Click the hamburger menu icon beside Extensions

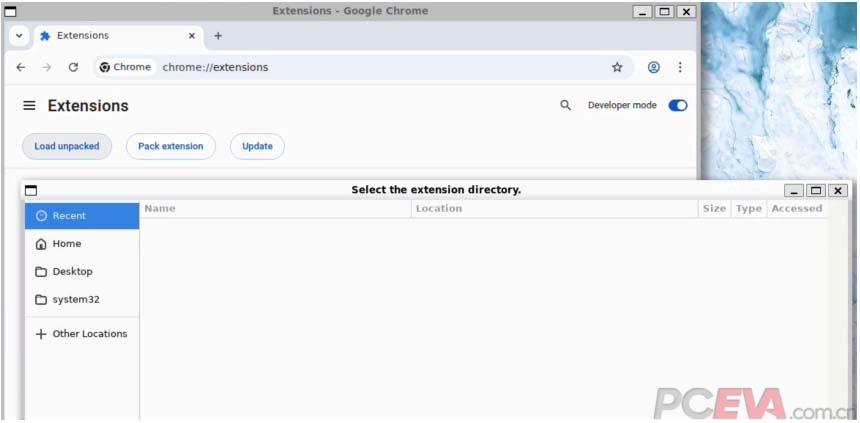coord(29,106)
